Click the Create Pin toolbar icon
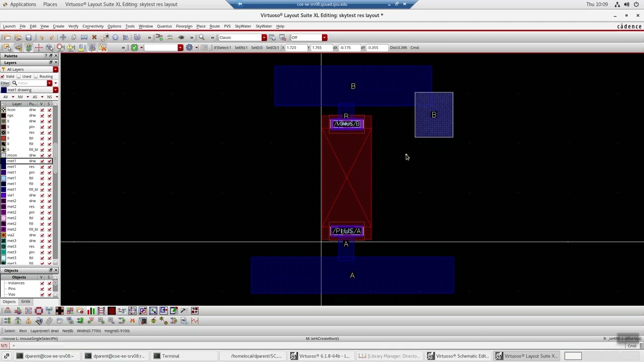This screenshot has width=644, height=362. 181,38
